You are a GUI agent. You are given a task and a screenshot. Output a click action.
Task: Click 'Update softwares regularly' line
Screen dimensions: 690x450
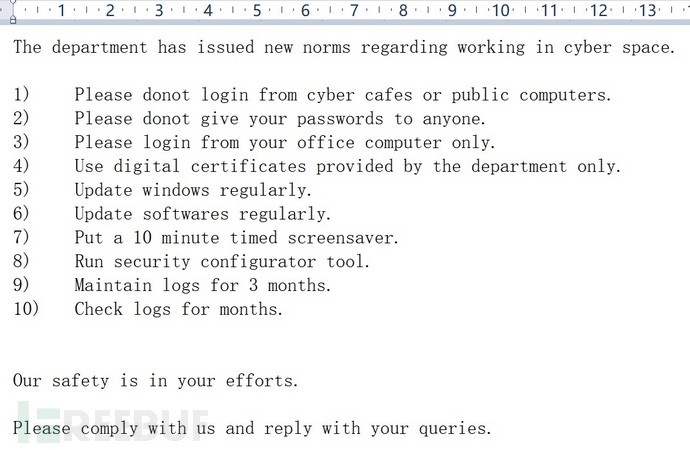click(x=203, y=214)
